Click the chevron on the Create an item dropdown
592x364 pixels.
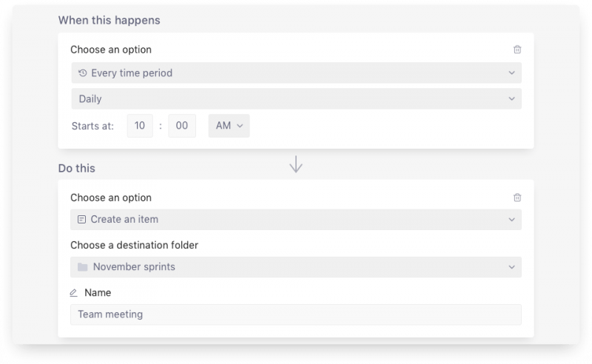coord(511,220)
